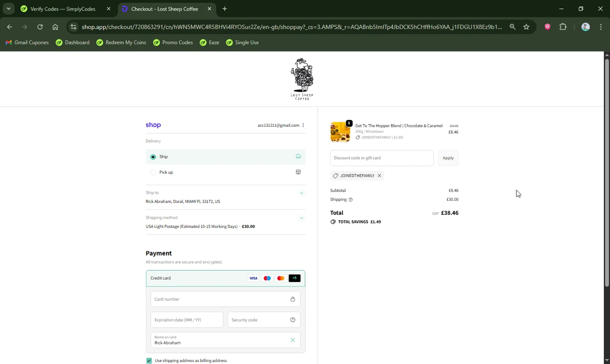610x364 pixels.
Task: Select the Ship delivery option
Action: point(226,157)
